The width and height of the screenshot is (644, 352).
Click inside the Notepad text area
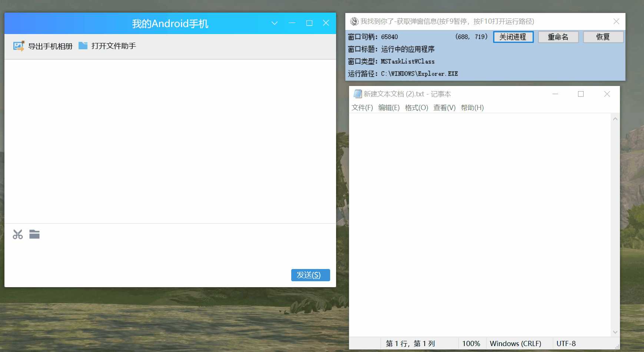(480, 225)
